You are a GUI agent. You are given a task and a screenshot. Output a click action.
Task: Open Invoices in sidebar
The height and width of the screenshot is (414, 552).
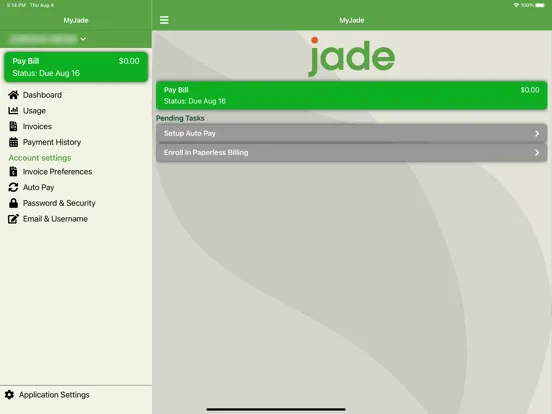(37, 126)
